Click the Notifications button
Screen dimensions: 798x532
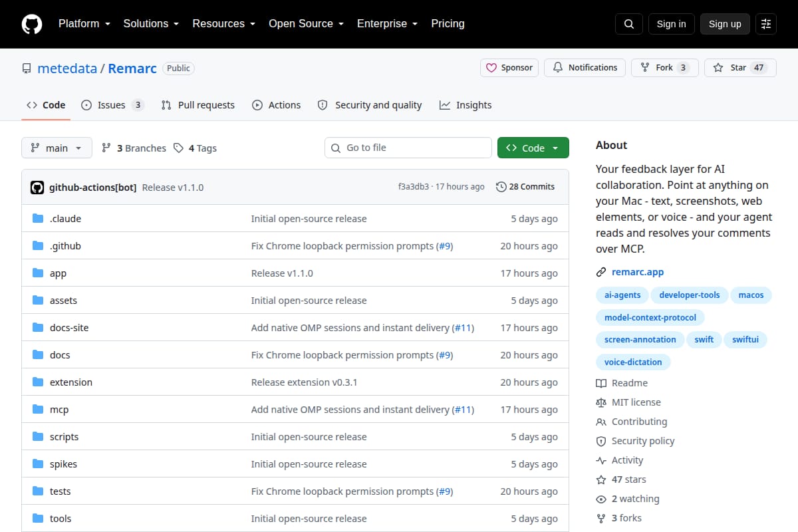585,68
